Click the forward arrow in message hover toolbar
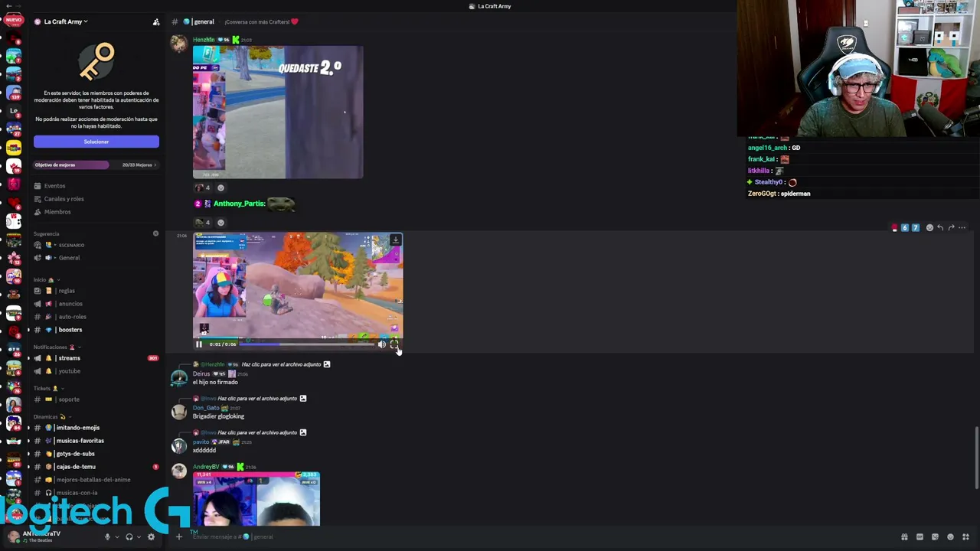Screen dimensions: 980x551 point(951,228)
